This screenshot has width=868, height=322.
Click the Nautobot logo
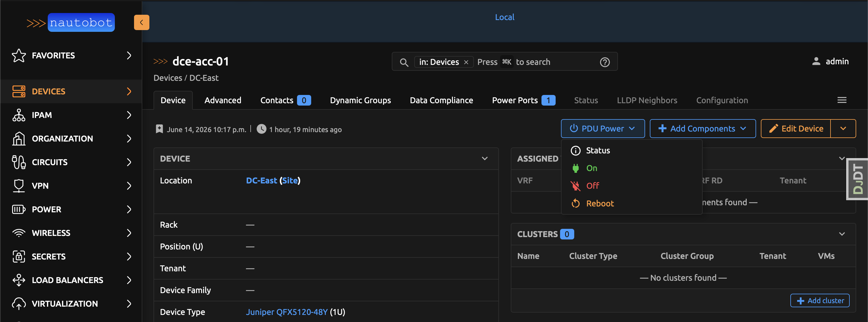click(71, 22)
